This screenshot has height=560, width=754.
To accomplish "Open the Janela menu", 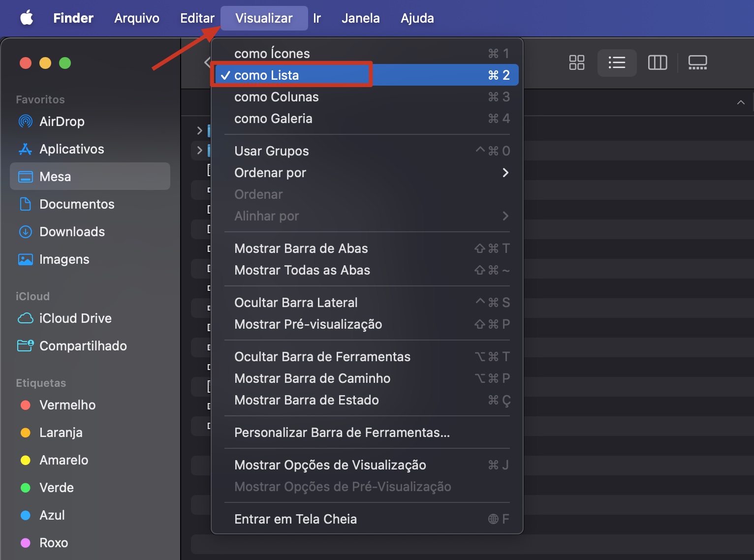I will [360, 18].
